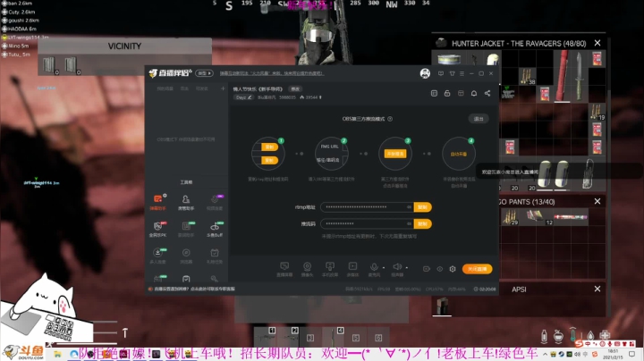This screenshot has width=644, height=361.
Task: Toggle preview eye icon in bottom bar
Action: (x=439, y=269)
